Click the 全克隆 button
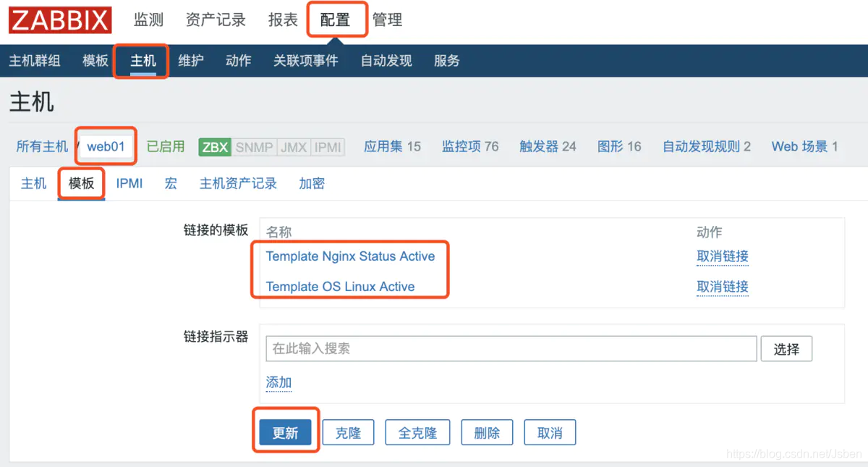The image size is (868, 467). [x=417, y=432]
